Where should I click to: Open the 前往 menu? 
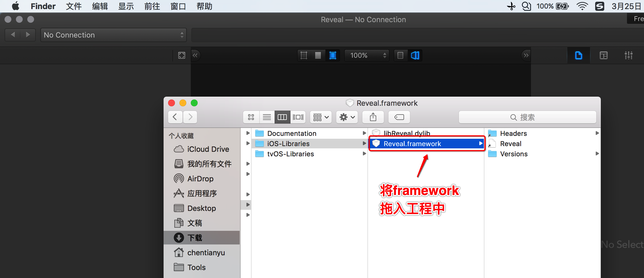coord(152,6)
